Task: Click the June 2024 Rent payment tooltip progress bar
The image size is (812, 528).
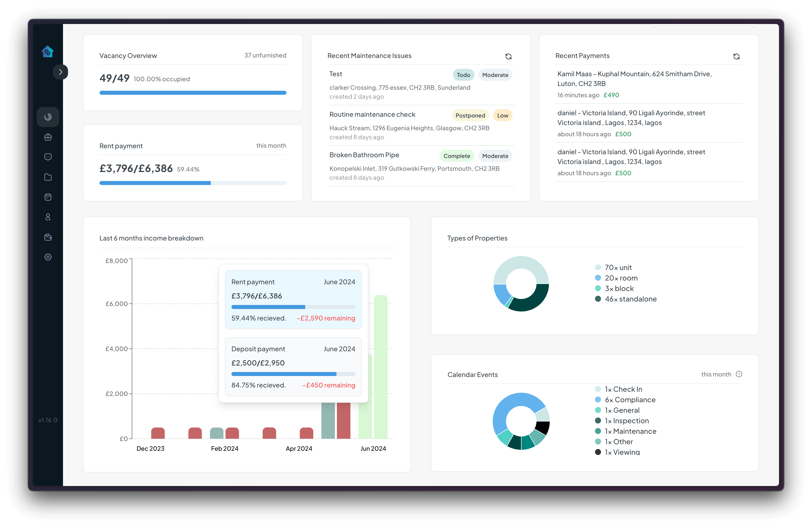Action: coord(293,307)
